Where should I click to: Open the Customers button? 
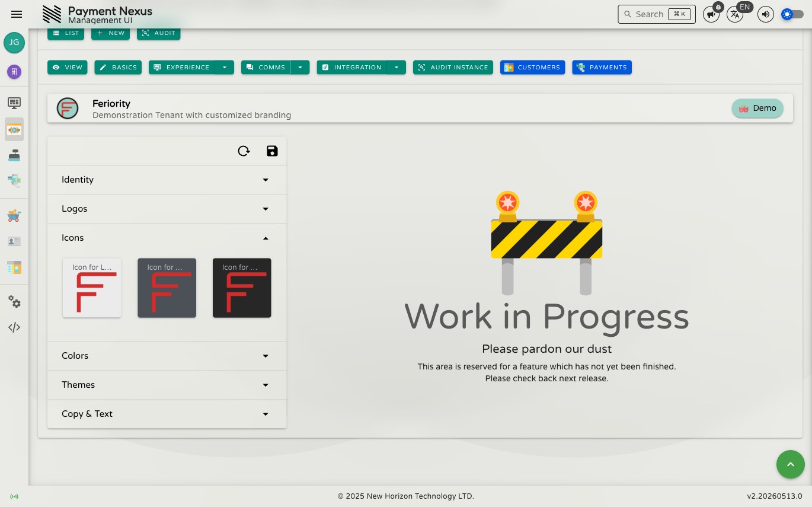[x=532, y=68]
